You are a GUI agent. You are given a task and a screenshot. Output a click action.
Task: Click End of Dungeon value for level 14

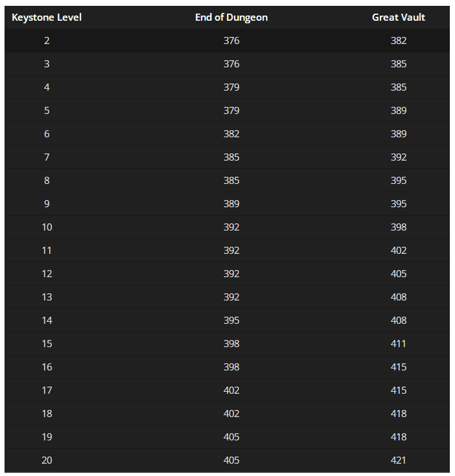pyautogui.click(x=231, y=321)
